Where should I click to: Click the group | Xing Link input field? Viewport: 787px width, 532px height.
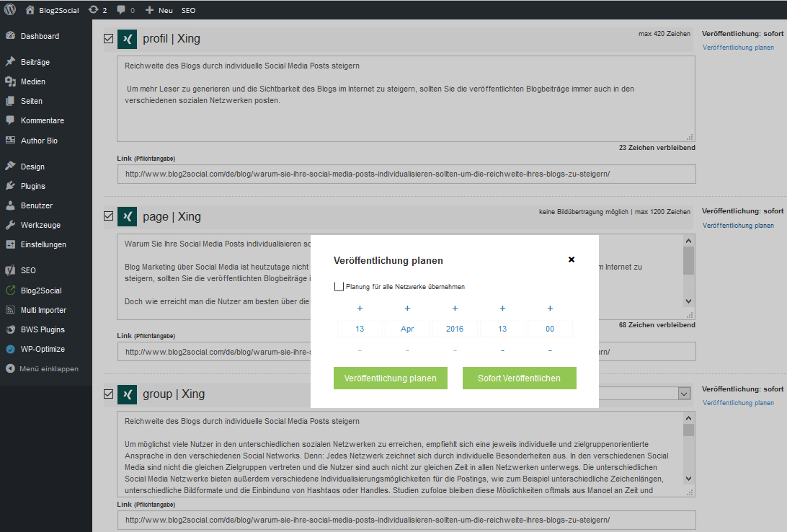pyautogui.click(x=406, y=520)
